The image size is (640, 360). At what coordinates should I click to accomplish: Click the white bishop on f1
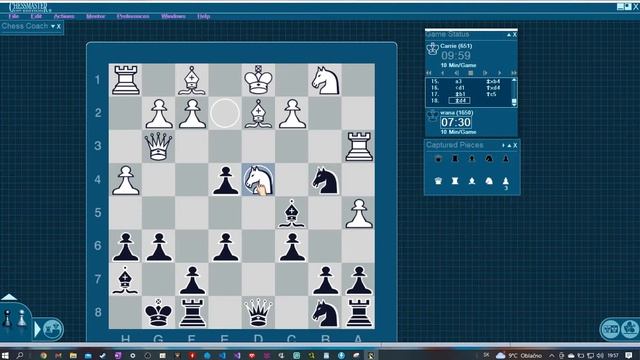[x=192, y=80]
